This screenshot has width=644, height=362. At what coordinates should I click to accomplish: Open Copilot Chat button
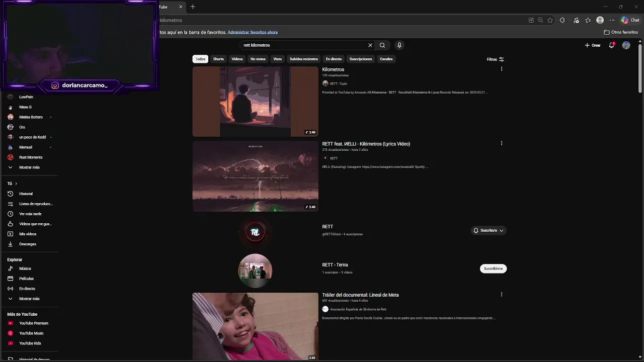(630, 20)
